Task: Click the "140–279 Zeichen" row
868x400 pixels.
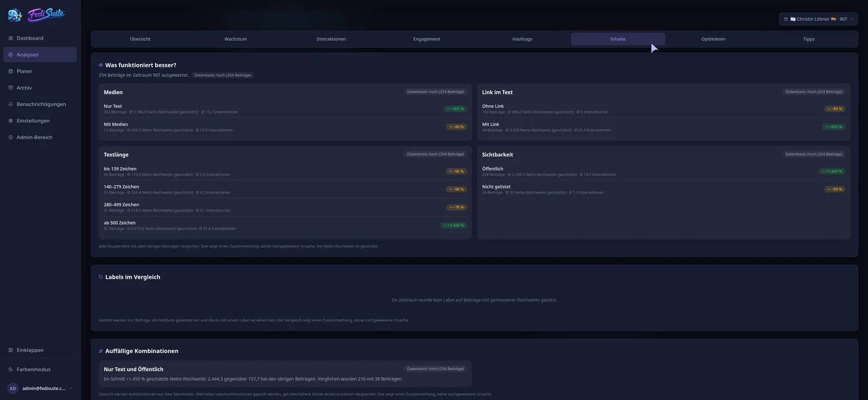Action: click(285, 189)
